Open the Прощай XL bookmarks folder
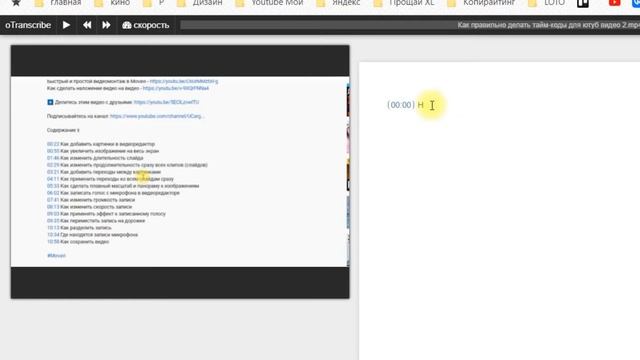The height and width of the screenshot is (360, 640). click(404, 3)
